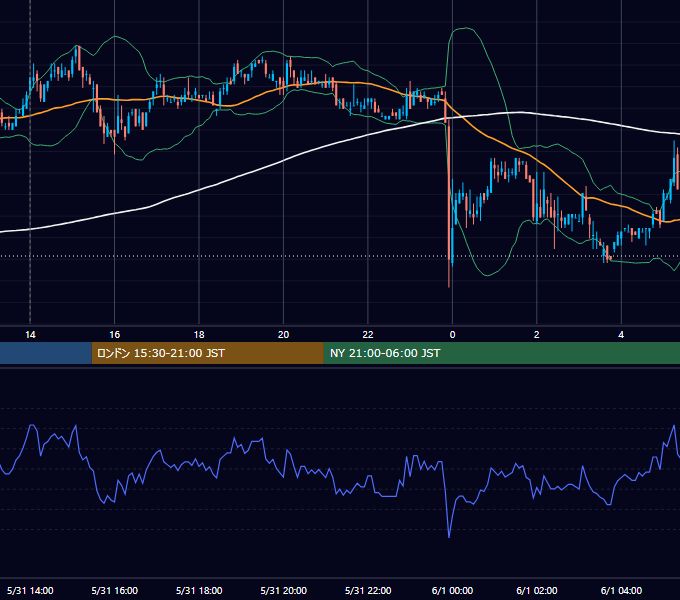
Task: Select the NY 21:00-06:00 JST session bar
Action: pyautogui.click(x=502, y=353)
